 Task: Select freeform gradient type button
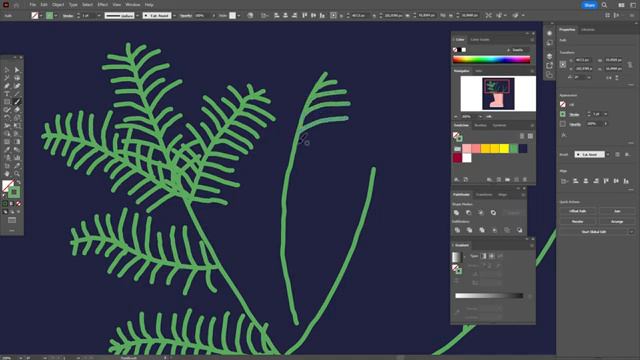coord(500,256)
